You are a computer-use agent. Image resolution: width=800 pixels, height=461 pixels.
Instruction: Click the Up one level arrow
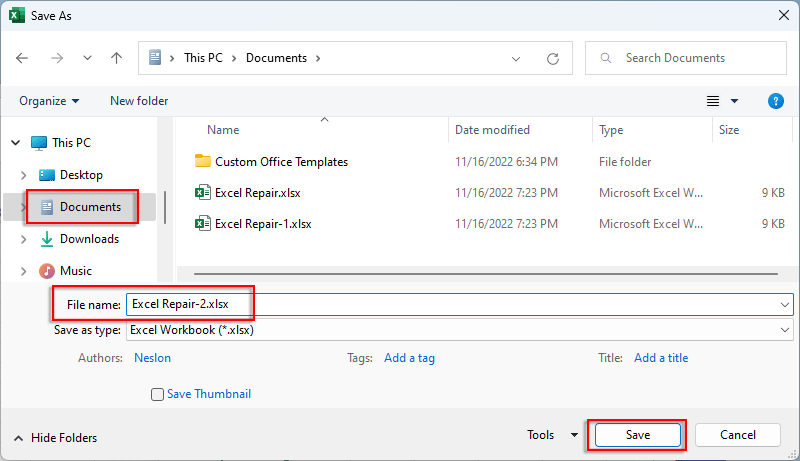pyautogui.click(x=116, y=58)
